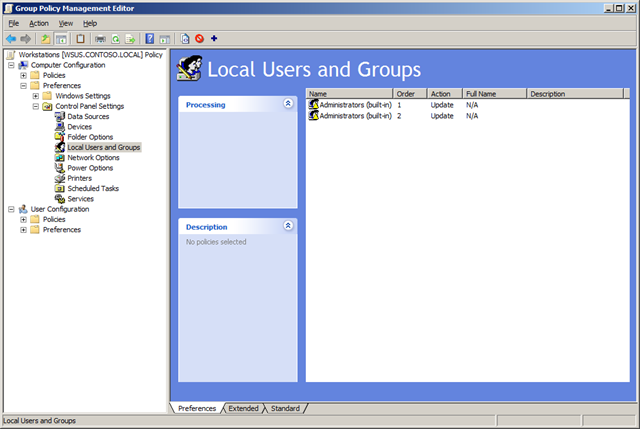
Task: Open the View menu
Action: point(65,22)
